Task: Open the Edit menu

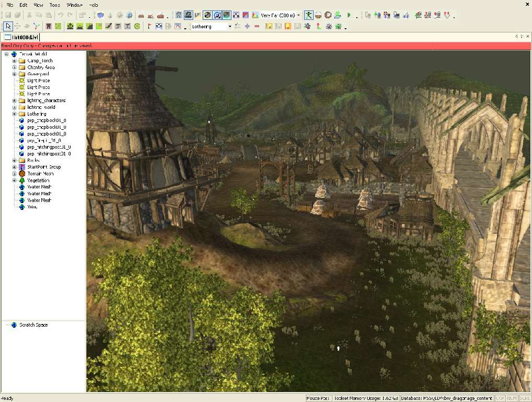Action: 24,5
